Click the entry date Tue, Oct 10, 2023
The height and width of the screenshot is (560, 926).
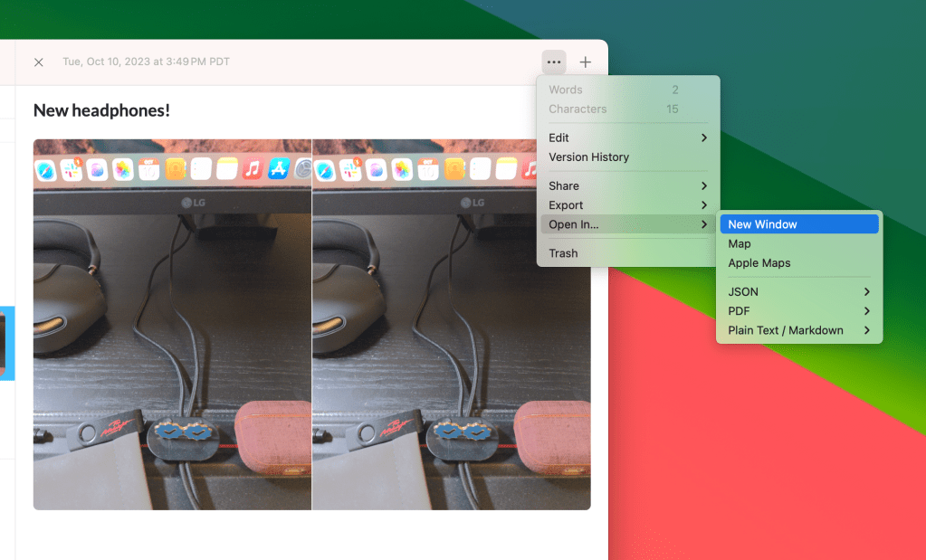pos(146,62)
